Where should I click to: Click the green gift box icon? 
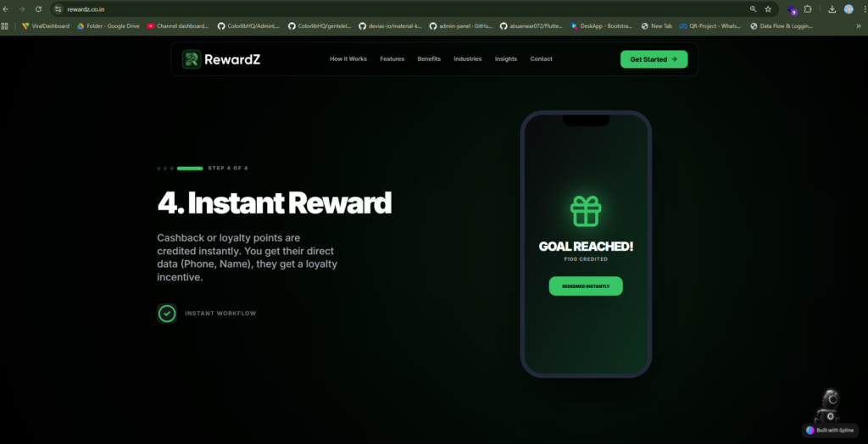point(586,211)
